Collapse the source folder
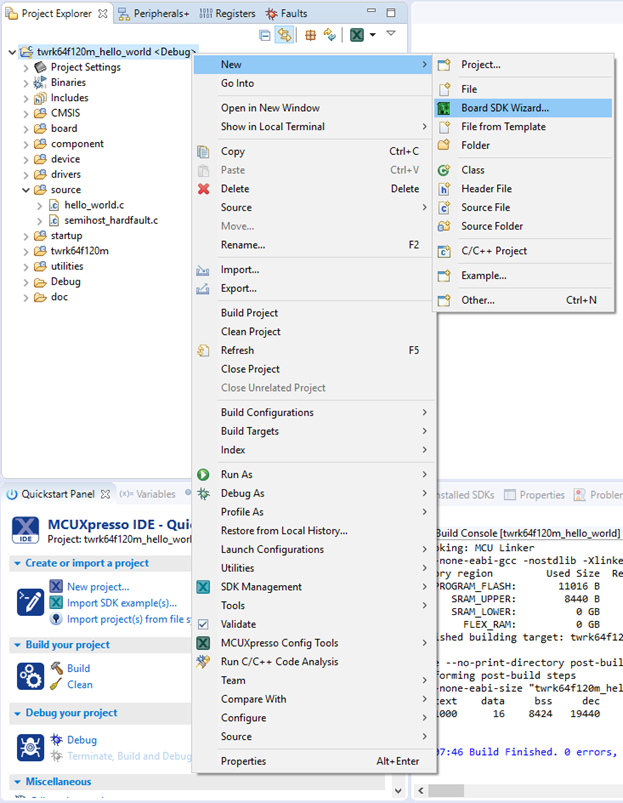The image size is (623, 803). tap(26, 190)
